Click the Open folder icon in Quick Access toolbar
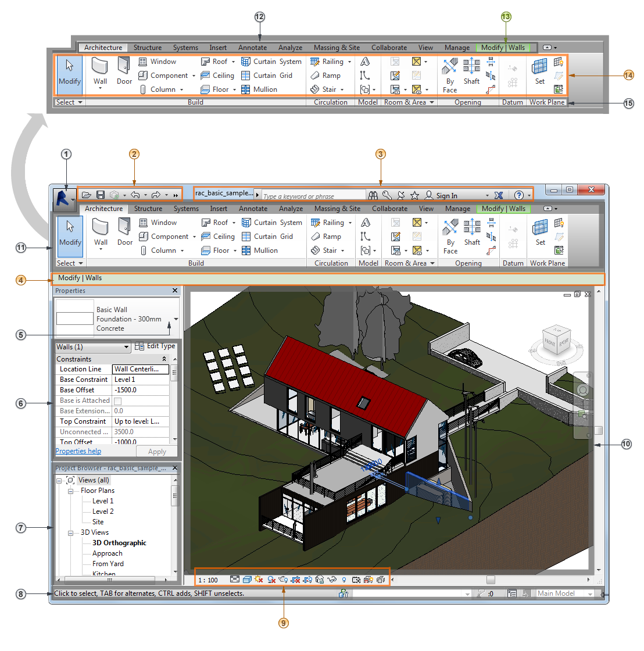 tap(87, 195)
